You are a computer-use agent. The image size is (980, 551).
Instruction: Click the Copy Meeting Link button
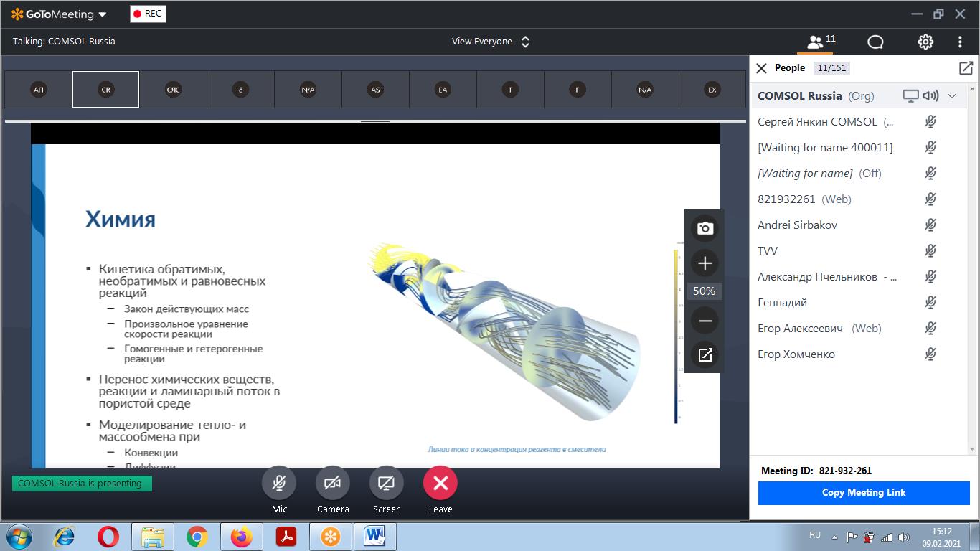864,493
